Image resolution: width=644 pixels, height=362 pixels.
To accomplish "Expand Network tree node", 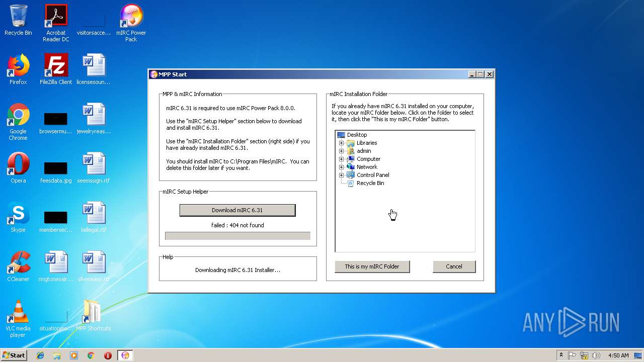I will click(x=341, y=167).
